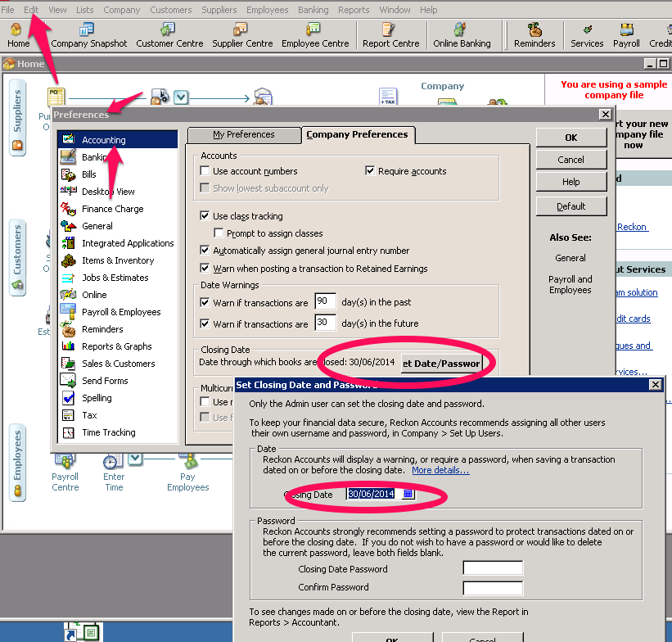Open the Employees side tab on Home

[17, 463]
